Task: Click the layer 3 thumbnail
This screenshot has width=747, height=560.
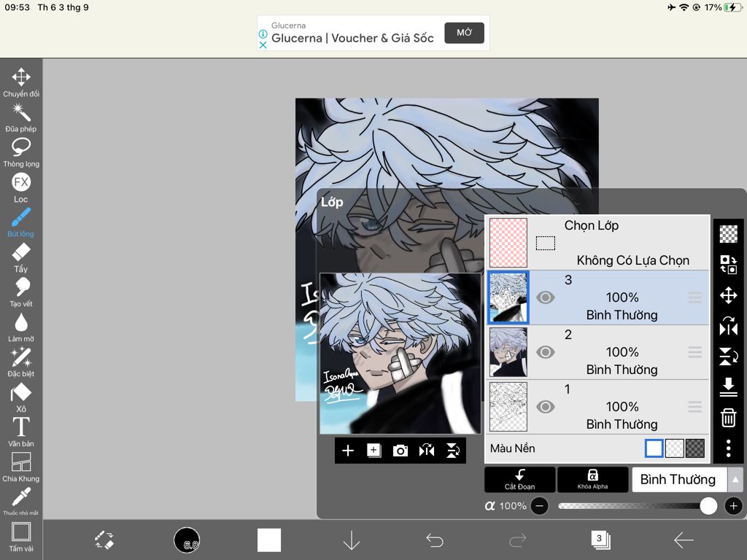Action: coord(508,297)
